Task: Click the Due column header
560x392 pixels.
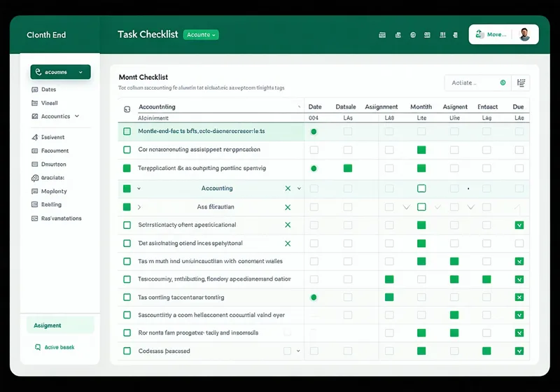Action: click(x=518, y=106)
